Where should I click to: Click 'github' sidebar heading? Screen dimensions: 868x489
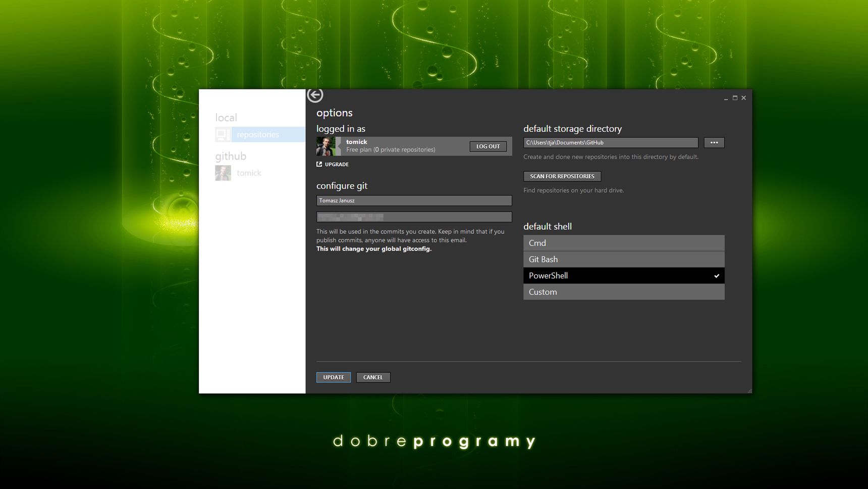[x=231, y=157]
